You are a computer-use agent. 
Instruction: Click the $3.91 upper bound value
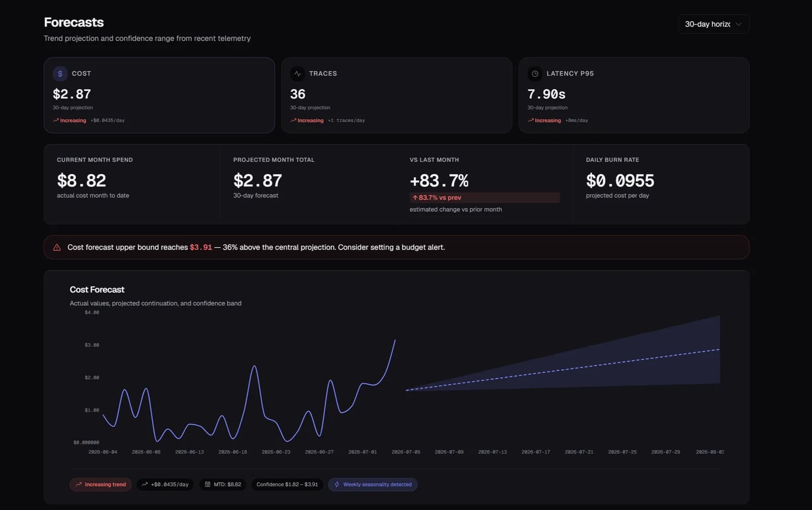pos(201,247)
